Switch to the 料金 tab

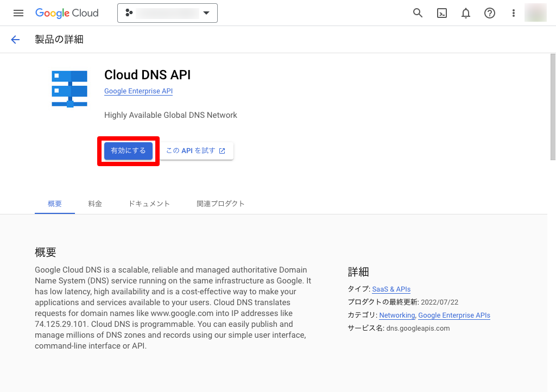(x=95, y=204)
